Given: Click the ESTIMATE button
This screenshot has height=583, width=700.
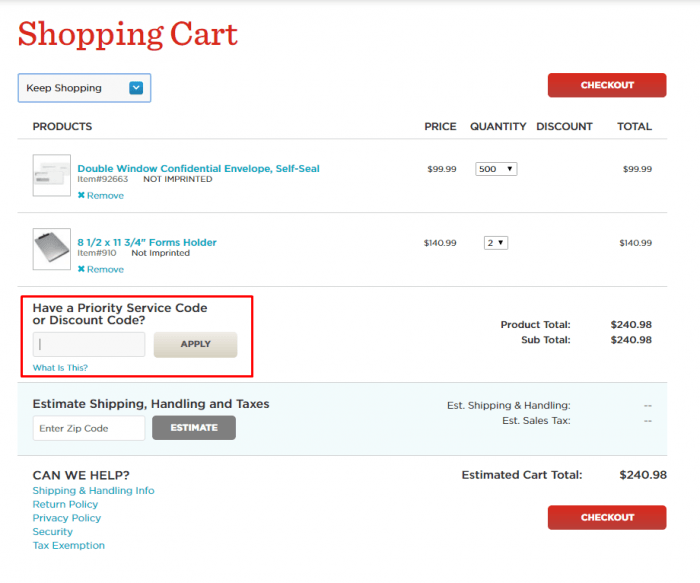Looking at the screenshot, I should click(x=194, y=428).
